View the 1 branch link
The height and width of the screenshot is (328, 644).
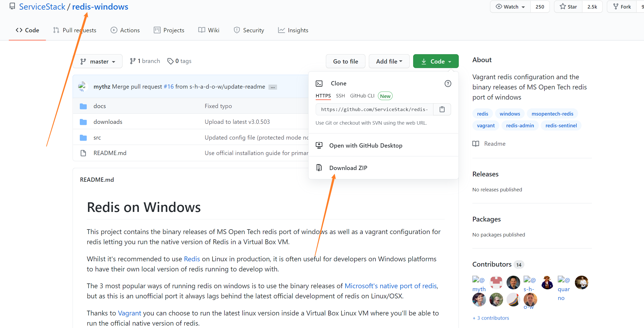click(x=145, y=61)
